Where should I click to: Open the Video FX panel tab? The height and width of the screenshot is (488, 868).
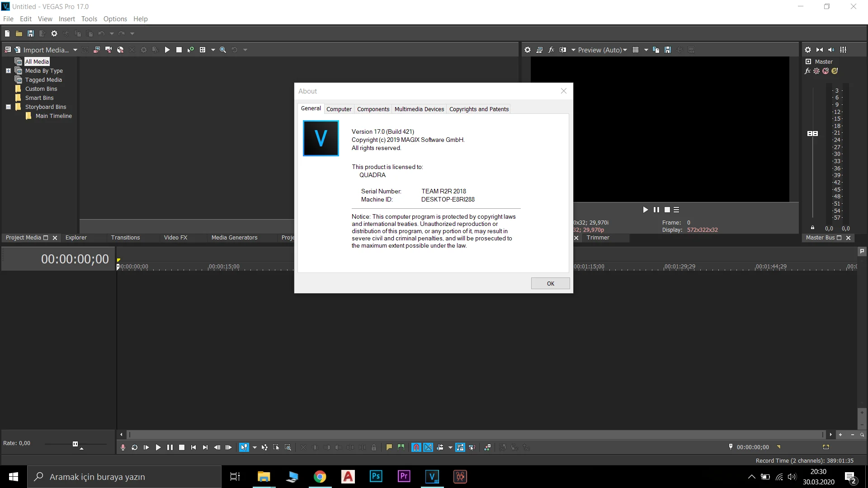(175, 238)
